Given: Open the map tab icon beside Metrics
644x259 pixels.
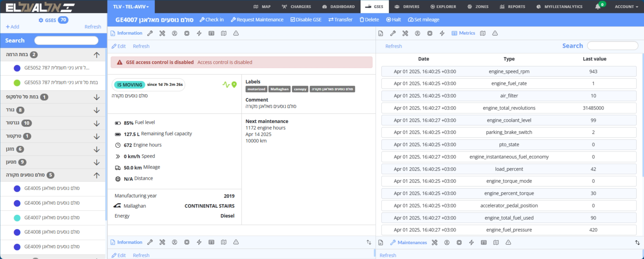Looking at the screenshot, I should pos(483,33).
